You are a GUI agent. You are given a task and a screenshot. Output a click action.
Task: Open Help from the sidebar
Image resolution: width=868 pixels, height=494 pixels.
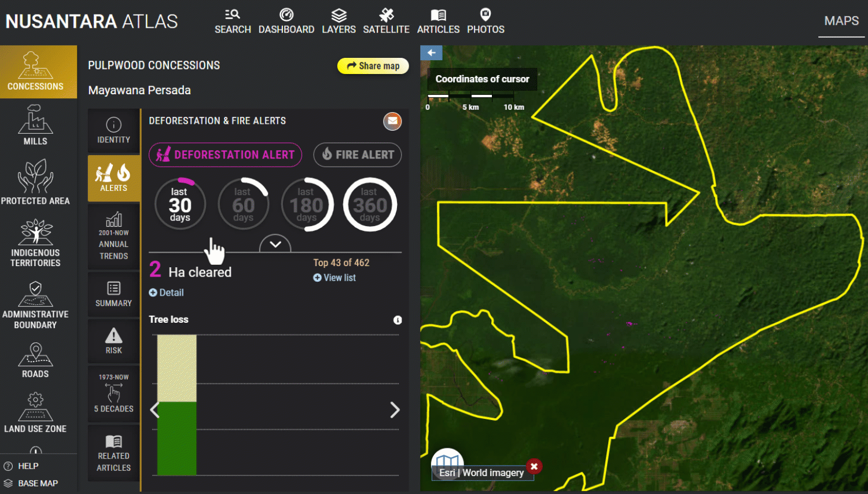click(x=21, y=466)
